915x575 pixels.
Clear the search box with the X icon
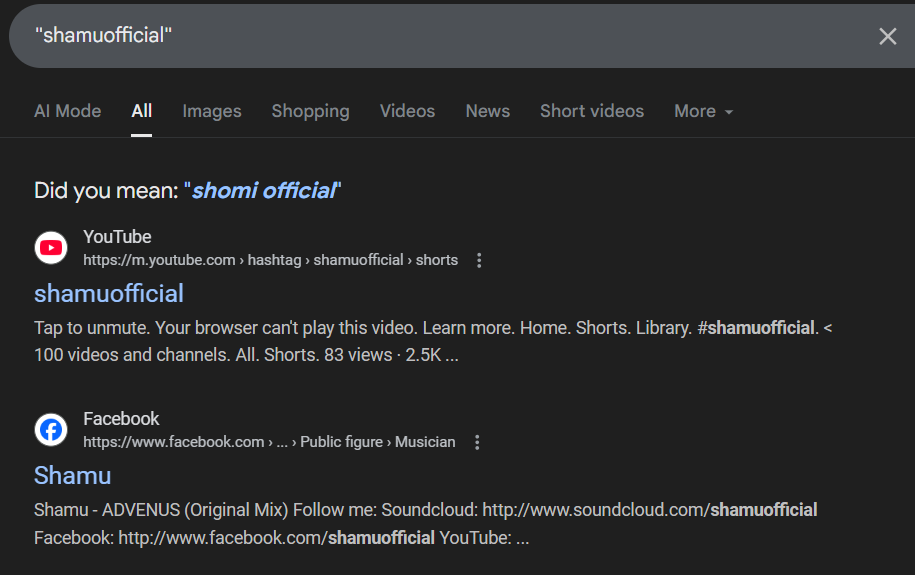pos(888,36)
